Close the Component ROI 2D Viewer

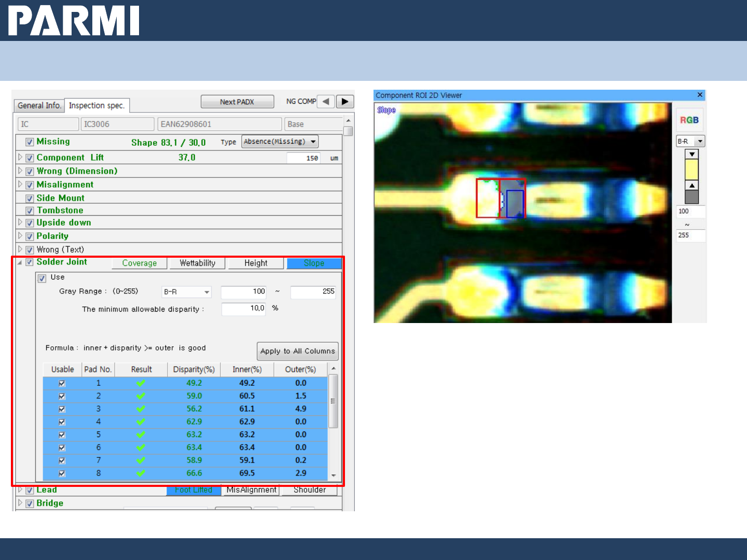700,95
